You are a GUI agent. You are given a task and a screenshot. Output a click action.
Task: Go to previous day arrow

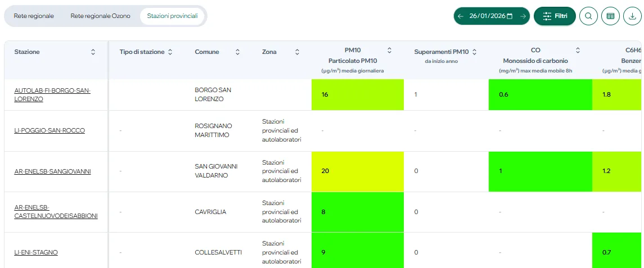tap(461, 16)
